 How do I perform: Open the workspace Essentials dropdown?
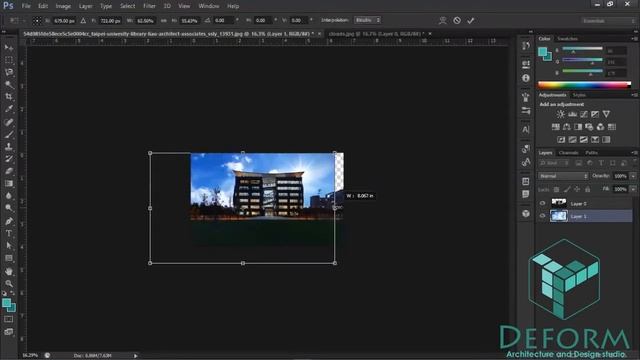pyautogui.click(x=608, y=20)
